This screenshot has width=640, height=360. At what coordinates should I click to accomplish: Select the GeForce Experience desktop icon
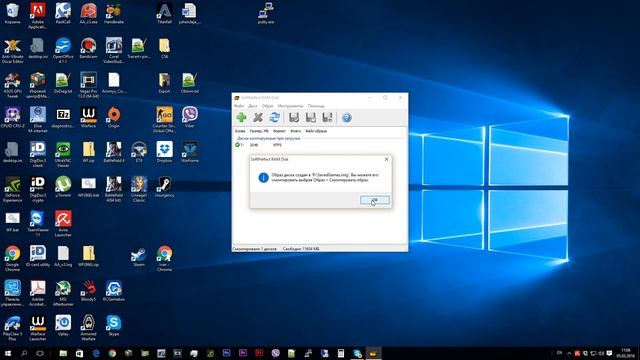click(x=13, y=189)
